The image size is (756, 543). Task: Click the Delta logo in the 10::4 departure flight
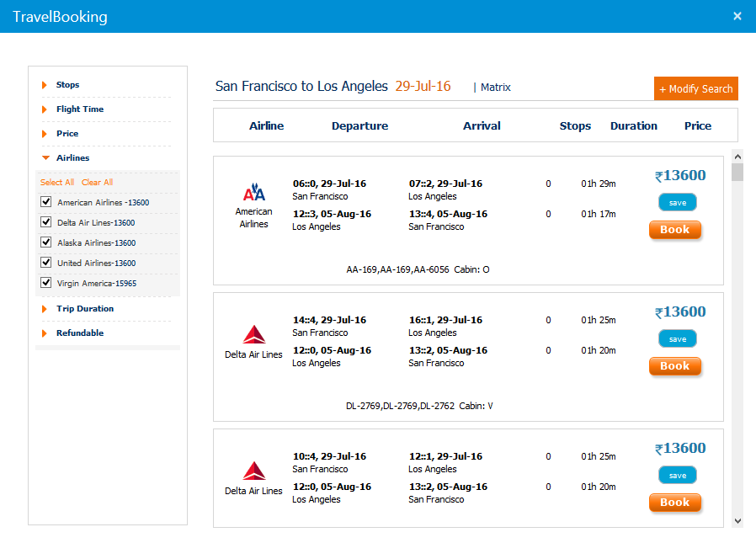[254, 471]
